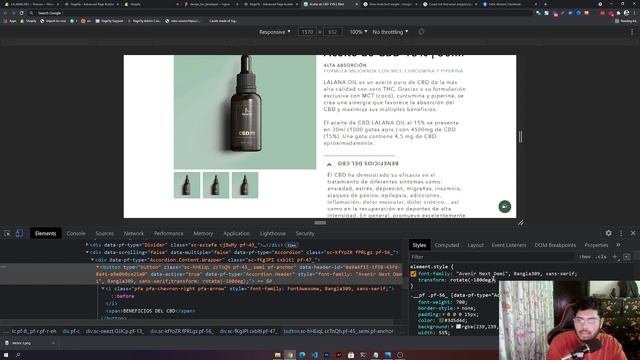Screen dimensions: 640x360
Task: Open the Memory tab
Action: pos(203,233)
